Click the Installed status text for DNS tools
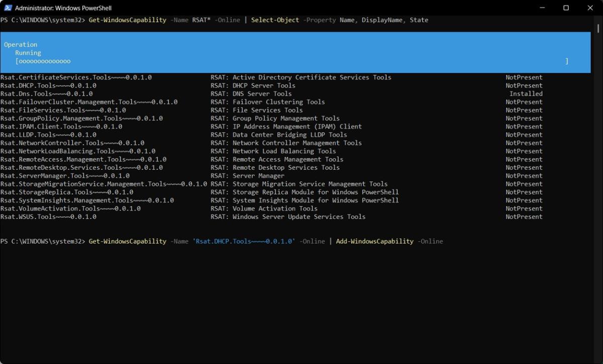This screenshot has height=364, width=603. tap(526, 93)
